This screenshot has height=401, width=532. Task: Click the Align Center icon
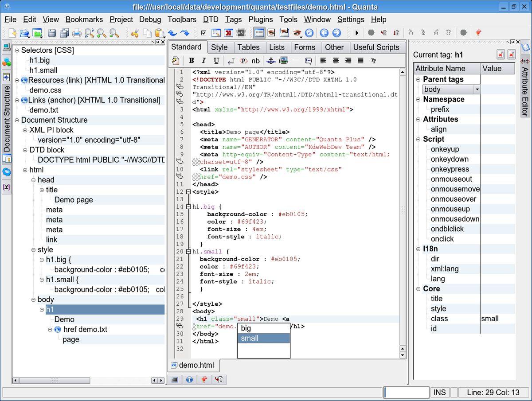click(336, 61)
